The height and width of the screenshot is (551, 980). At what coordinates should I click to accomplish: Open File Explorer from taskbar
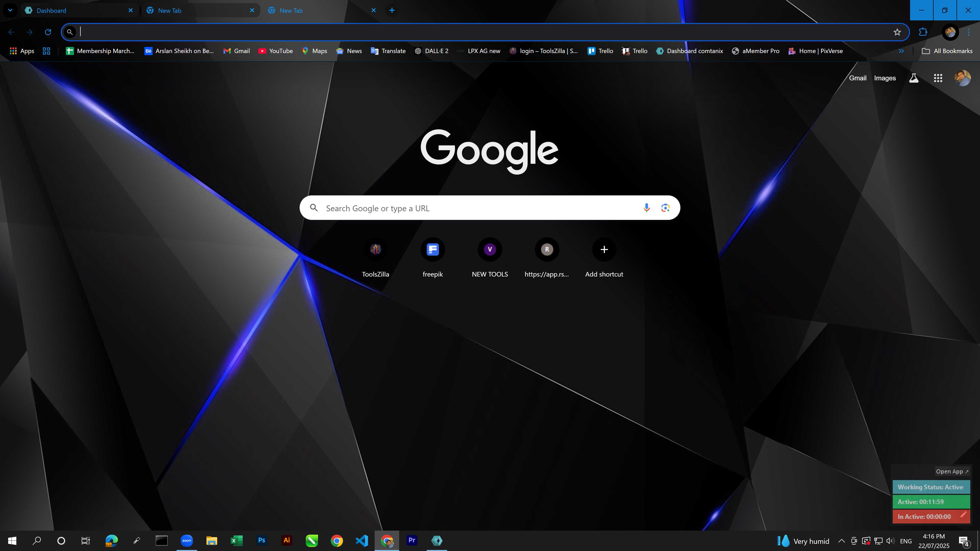coord(212,540)
